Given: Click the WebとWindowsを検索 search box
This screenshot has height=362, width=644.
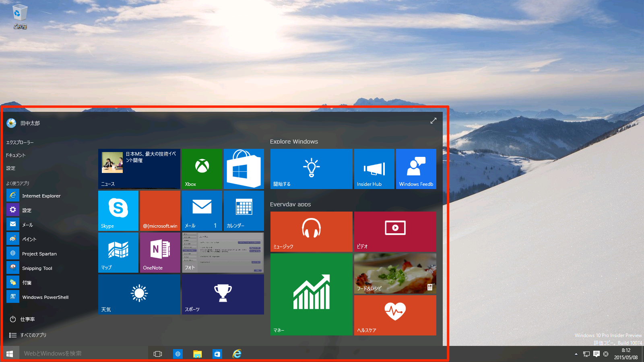Looking at the screenshot, I should (84, 354).
